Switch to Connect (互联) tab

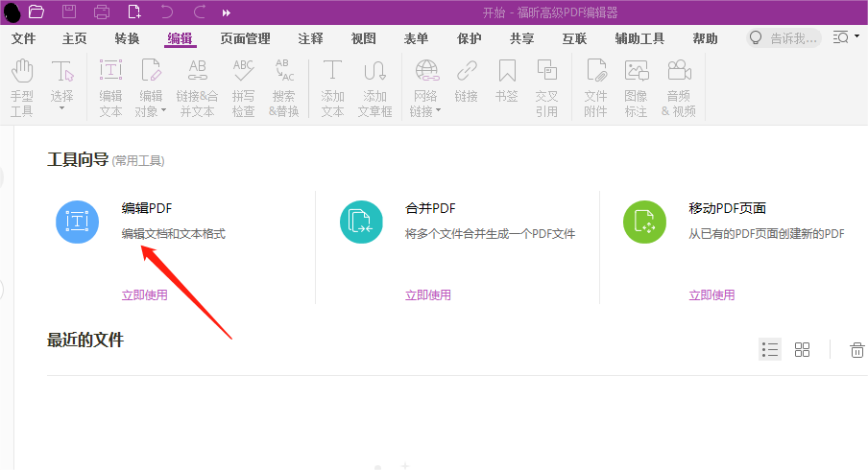tap(574, 38)
